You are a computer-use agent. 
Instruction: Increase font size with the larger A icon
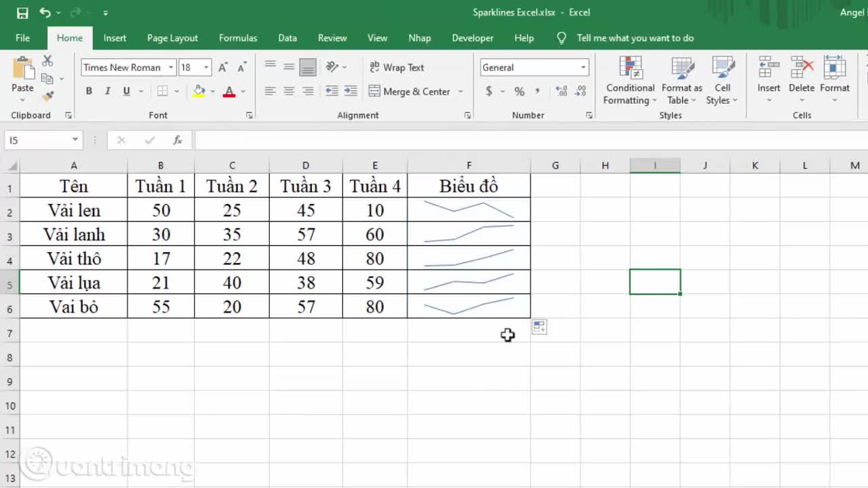pyautogui.click(x=222, y=67)
